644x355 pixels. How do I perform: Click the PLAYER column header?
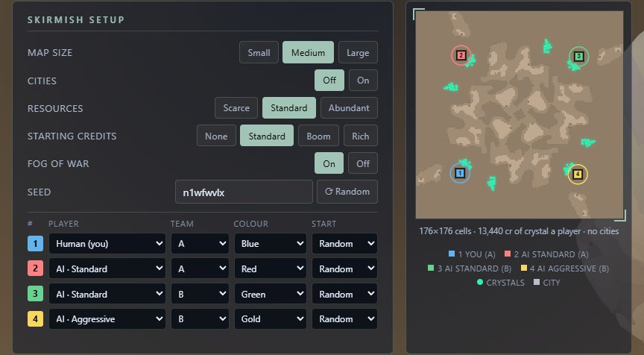(63, 224)
